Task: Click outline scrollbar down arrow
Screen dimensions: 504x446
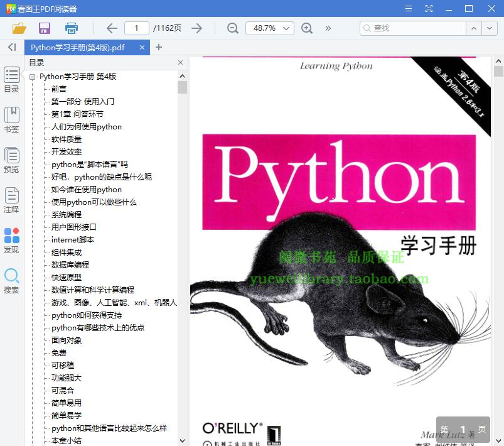Action: click(182, 440)
